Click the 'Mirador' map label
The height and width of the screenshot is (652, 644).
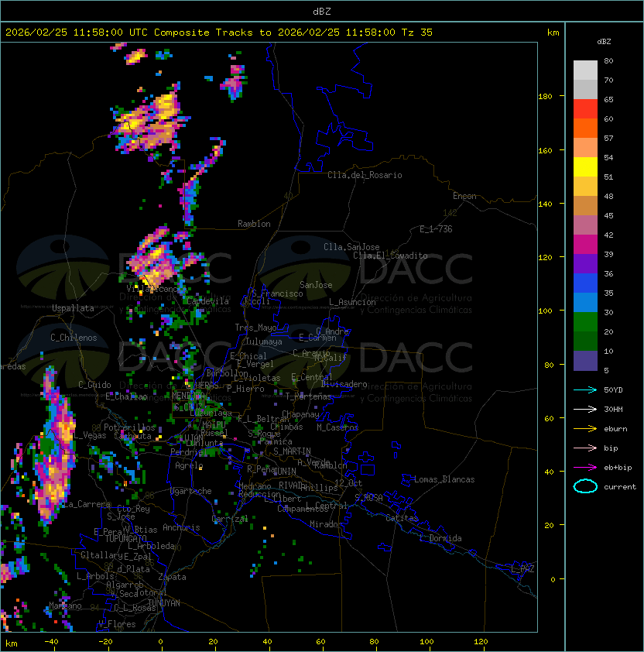327,524
